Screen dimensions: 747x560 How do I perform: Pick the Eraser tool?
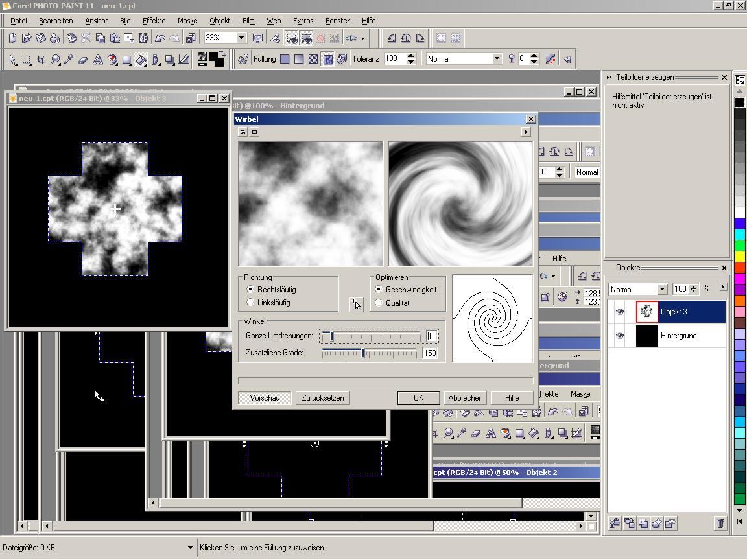point(83,60)
